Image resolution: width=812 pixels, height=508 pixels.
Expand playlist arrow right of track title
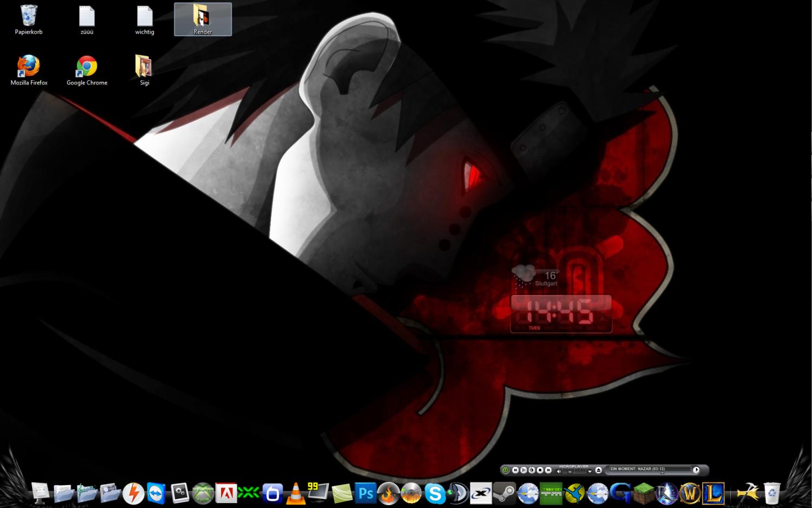click(696, 470)
